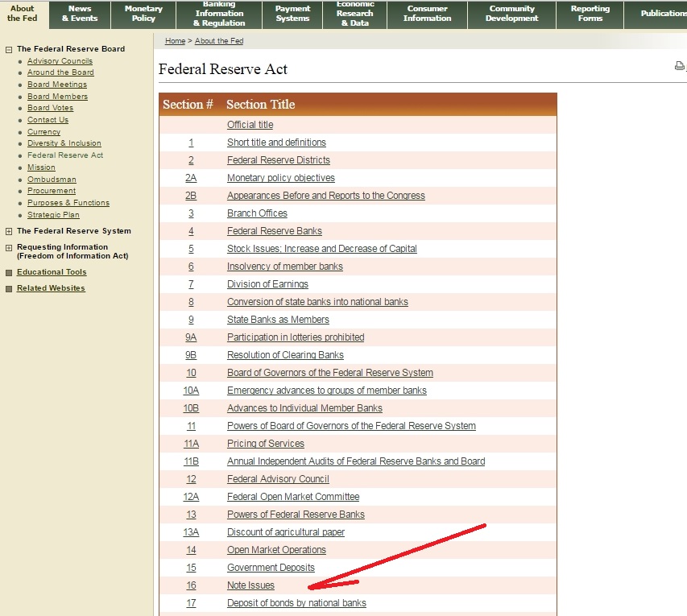Open the Educational Tools sidebar link

click(52, 272)
